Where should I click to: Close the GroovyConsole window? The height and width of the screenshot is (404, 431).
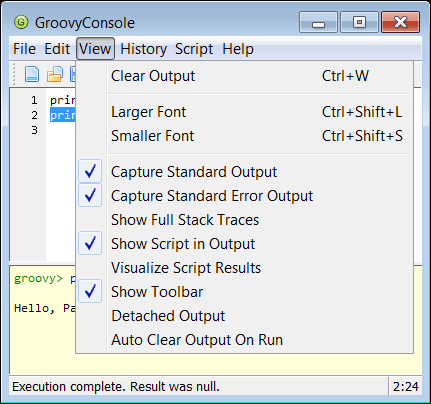[400, 22]
